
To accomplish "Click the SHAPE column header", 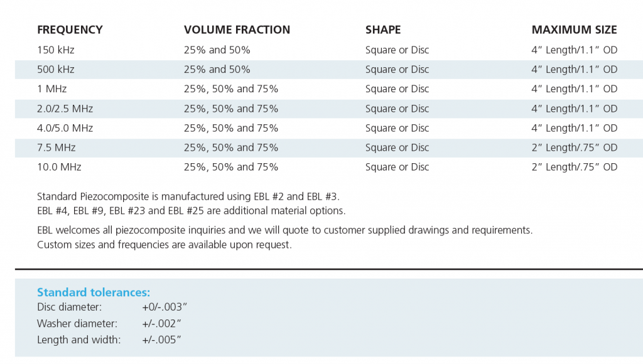I will click(383, 29).
